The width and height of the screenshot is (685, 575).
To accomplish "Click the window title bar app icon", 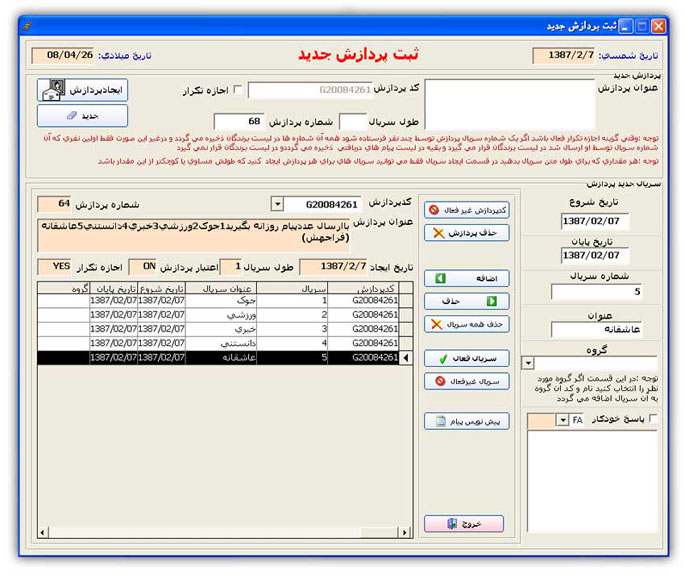I will (27, 26).
